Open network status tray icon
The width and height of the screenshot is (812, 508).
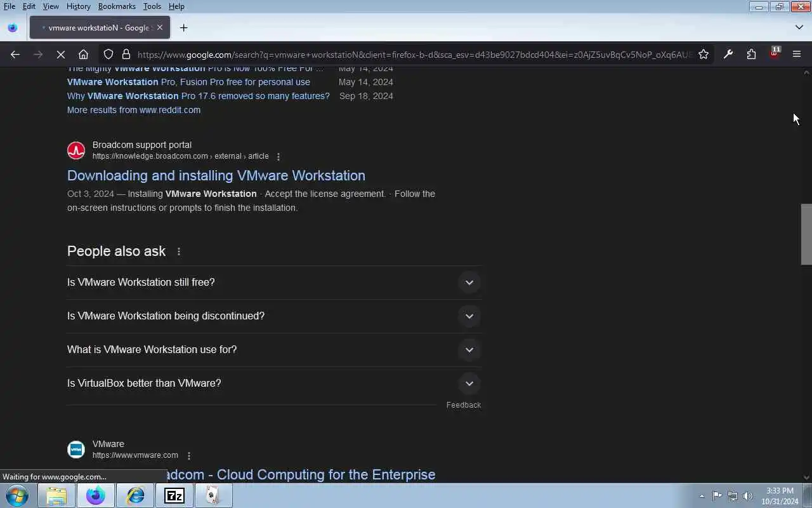(x=733, y=496)
